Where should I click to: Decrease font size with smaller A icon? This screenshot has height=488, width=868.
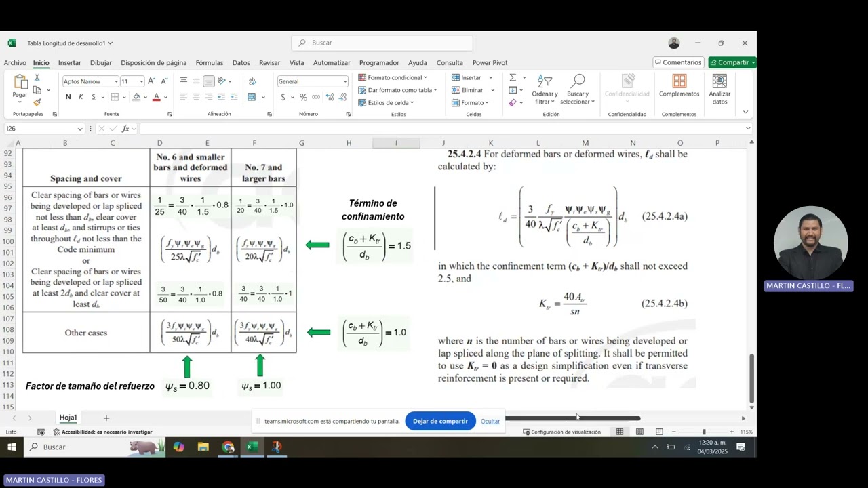pos(164,81)
